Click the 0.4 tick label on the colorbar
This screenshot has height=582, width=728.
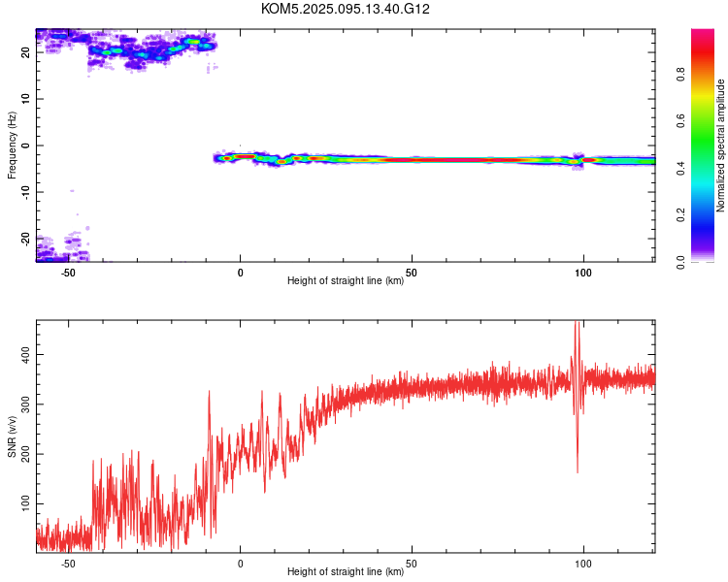680,168
